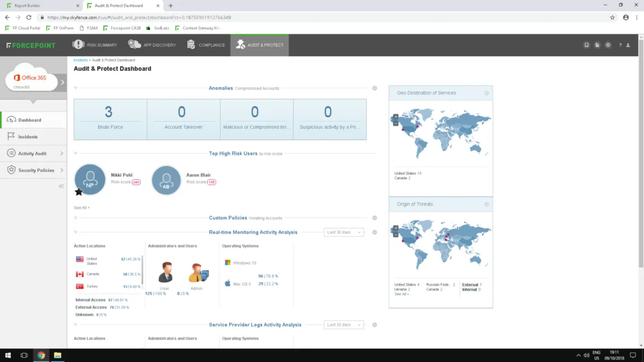
Task: Open Geo Destination of Services settings gear
Action: click(x=487, y=93)
